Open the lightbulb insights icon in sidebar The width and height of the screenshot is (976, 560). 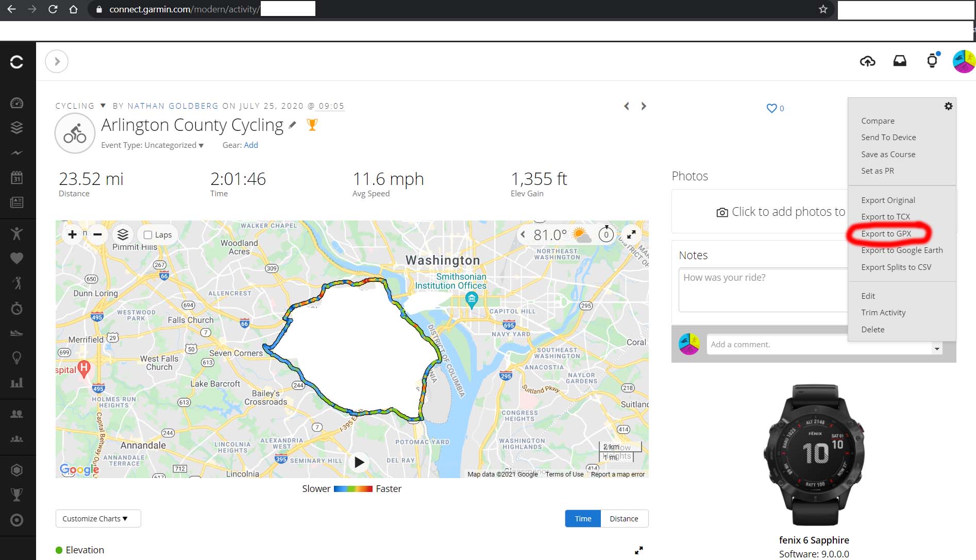(16, 358)
